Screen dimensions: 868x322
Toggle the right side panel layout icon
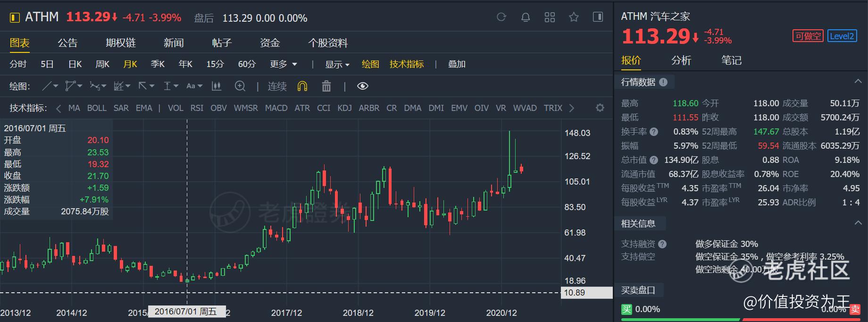coord(598,17)
